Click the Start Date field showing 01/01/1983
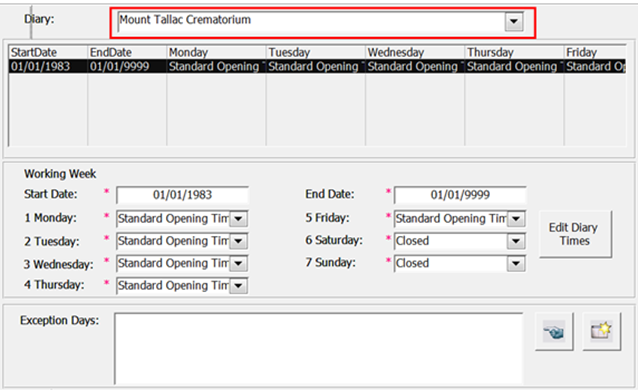This screenshot has height=391, width=638. (x=182, y=195)
